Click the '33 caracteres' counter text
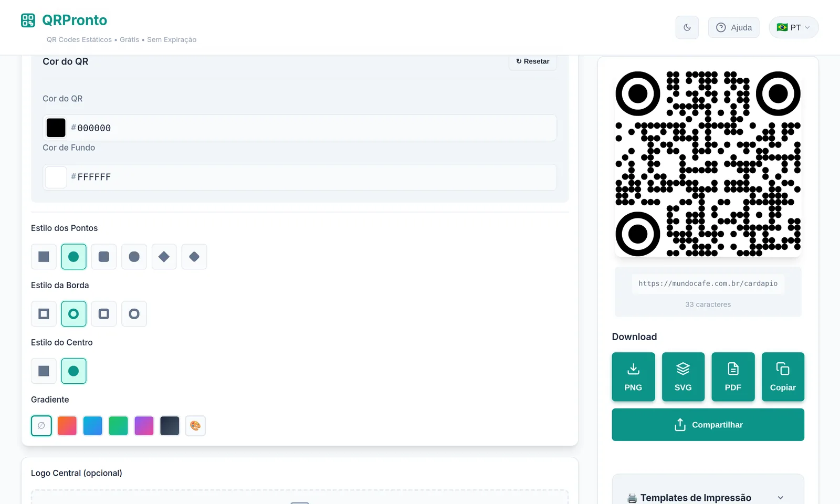The height and width of the screenshot is (504, 840). click(x=708, y=304)
